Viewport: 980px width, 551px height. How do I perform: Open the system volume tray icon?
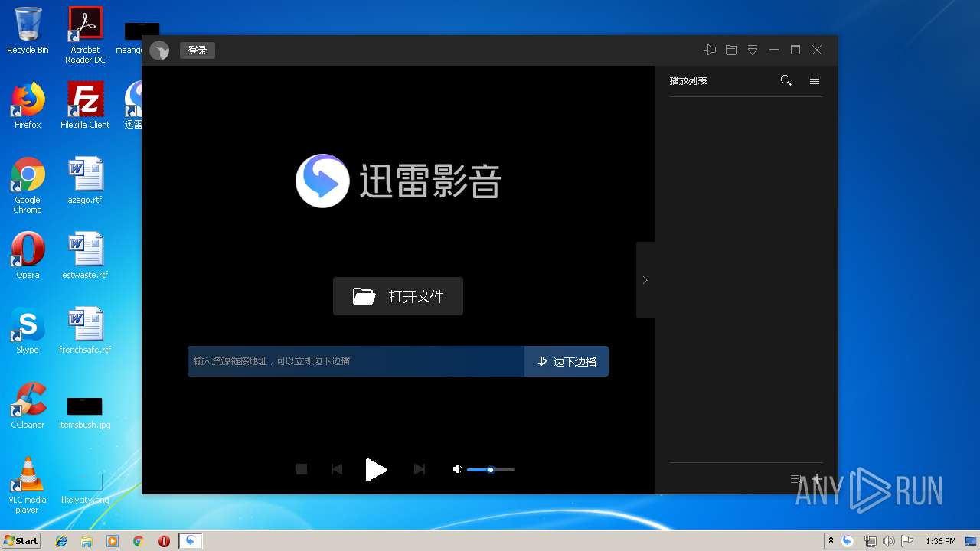click(x=889, y=541)
